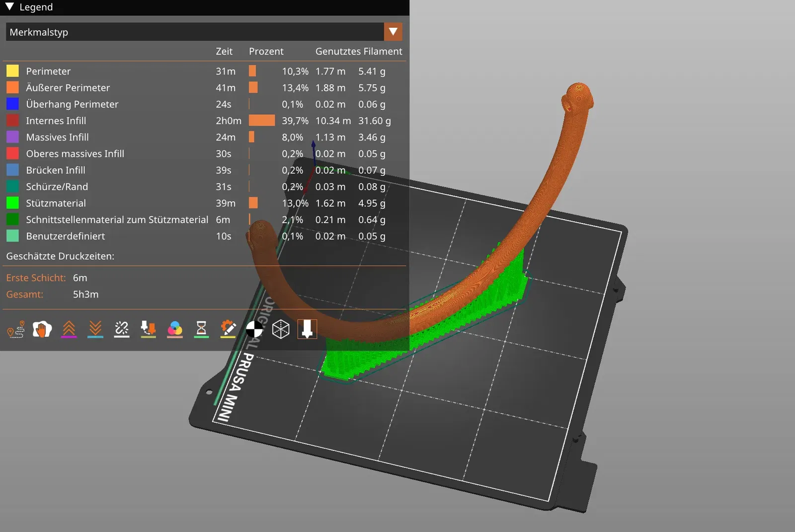Toggle shells cube icon
This screenshot has height=532, width=795.
281,329
